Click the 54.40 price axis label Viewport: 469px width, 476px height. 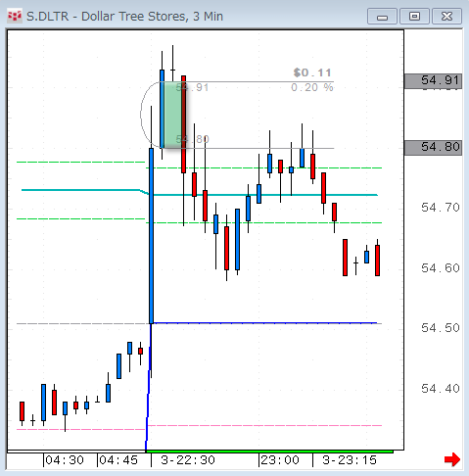(441, 389)
